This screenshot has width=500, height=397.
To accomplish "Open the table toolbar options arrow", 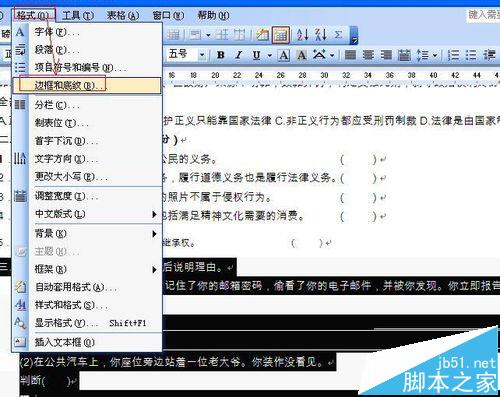I will click(354, 35).
